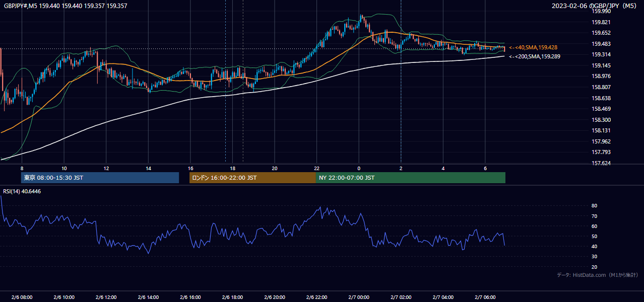
Task: Click the hour tick 14 on chart axis
Action: 148,168
